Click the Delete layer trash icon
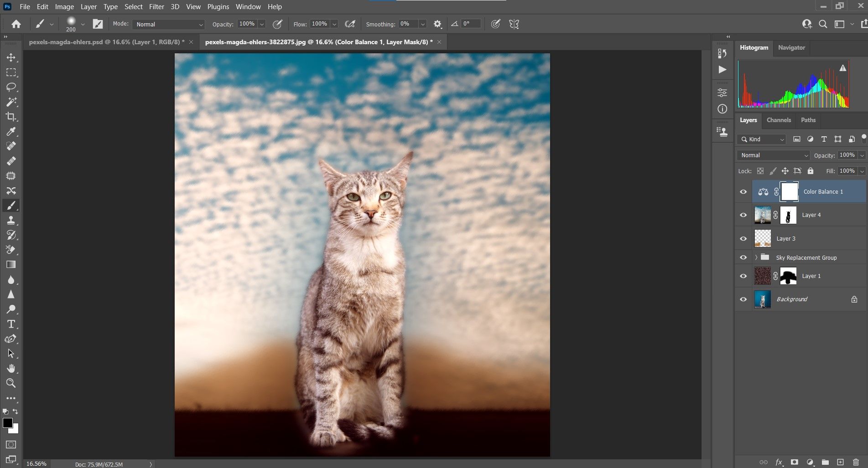868x468 pixels. (x=856, y=462)
